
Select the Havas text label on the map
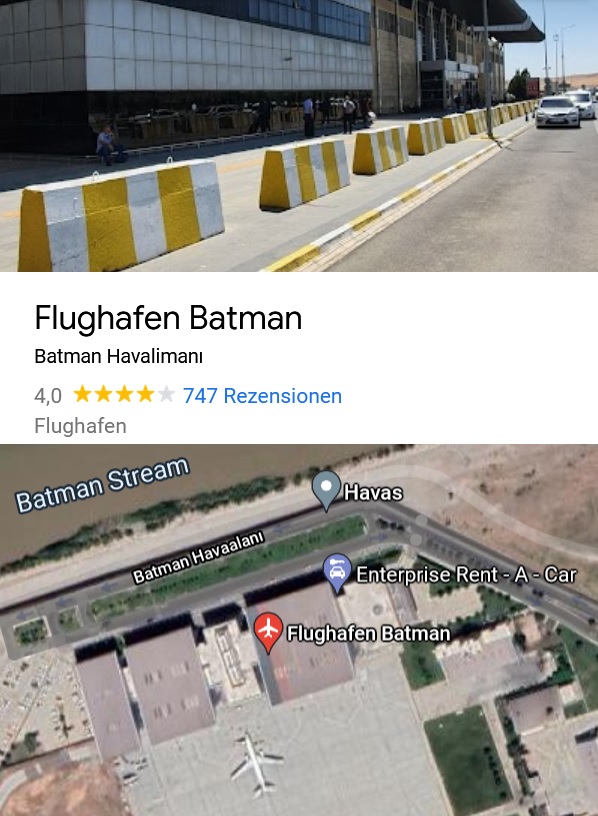click(373, 492)
